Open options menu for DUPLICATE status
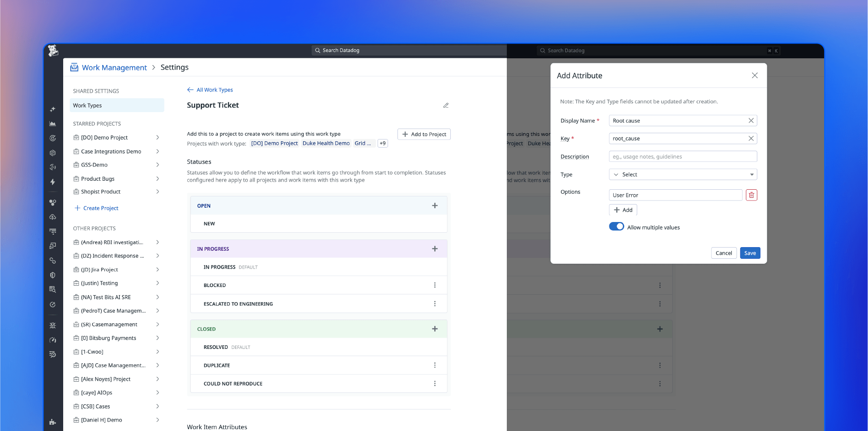868x431 pixels. [435, 365]
